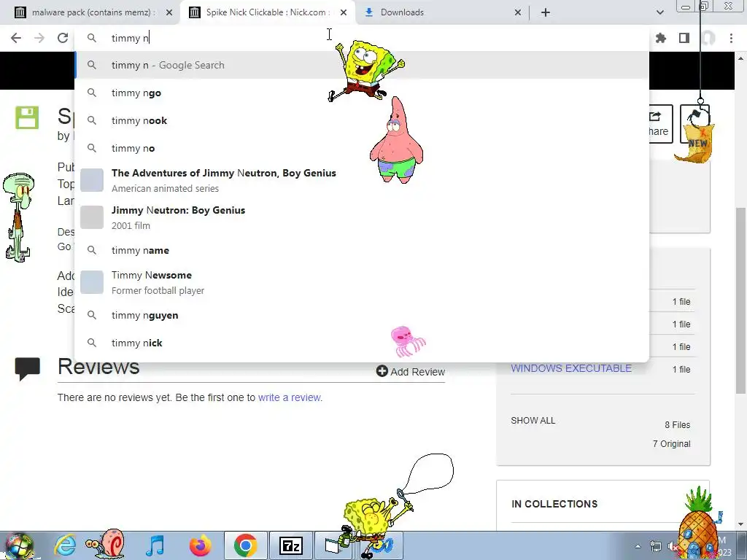
Task: Go back with the browser back arrow
Action: click(x=16, y=38)
